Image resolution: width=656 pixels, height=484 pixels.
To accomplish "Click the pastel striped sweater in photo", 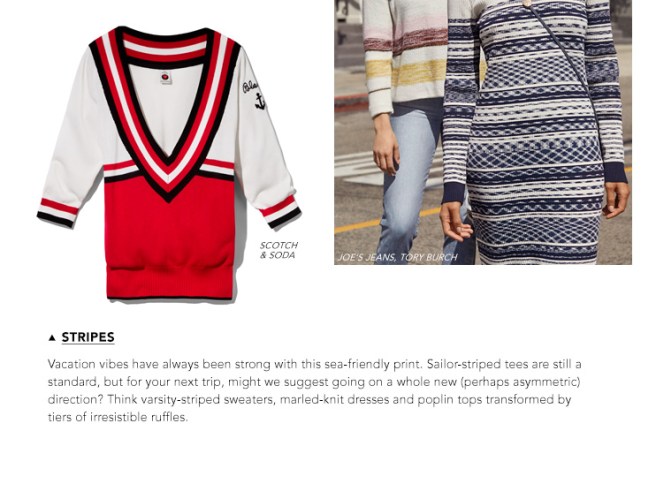I will pyautogui.click(x=404, y=54).
